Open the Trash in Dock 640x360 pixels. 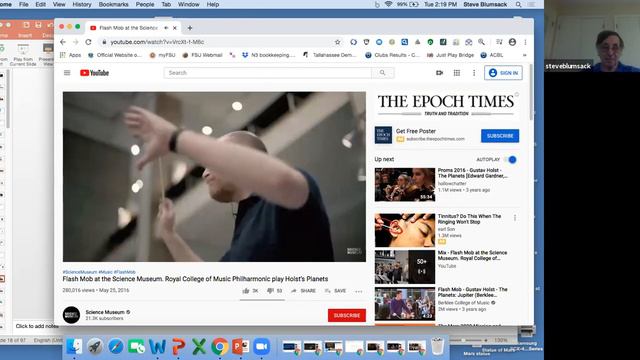[x=438, y=346]
